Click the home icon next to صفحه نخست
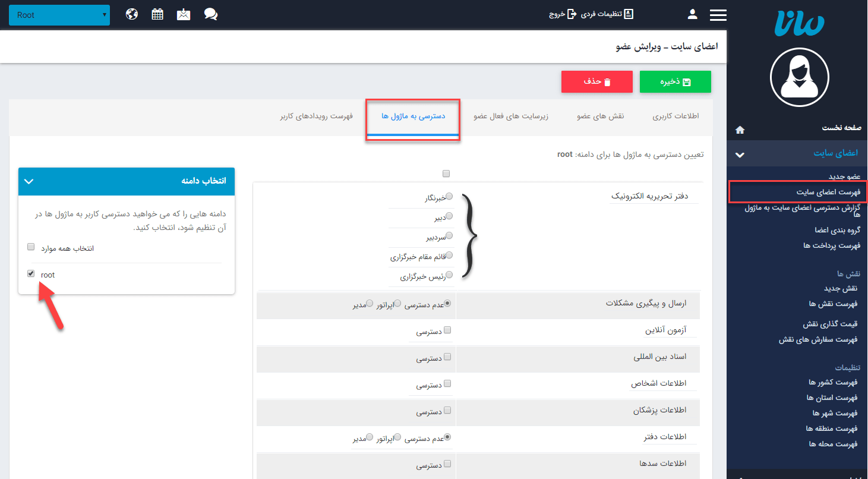 [x=740, y=130]
